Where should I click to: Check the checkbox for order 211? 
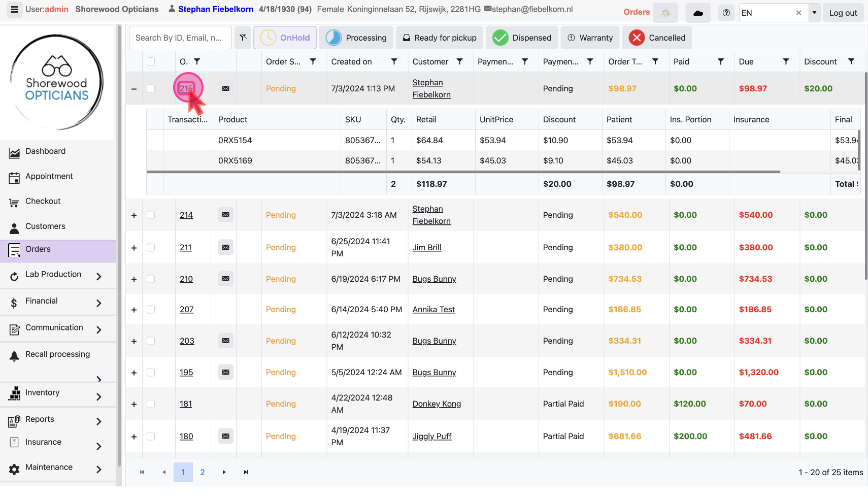[151, 248]
